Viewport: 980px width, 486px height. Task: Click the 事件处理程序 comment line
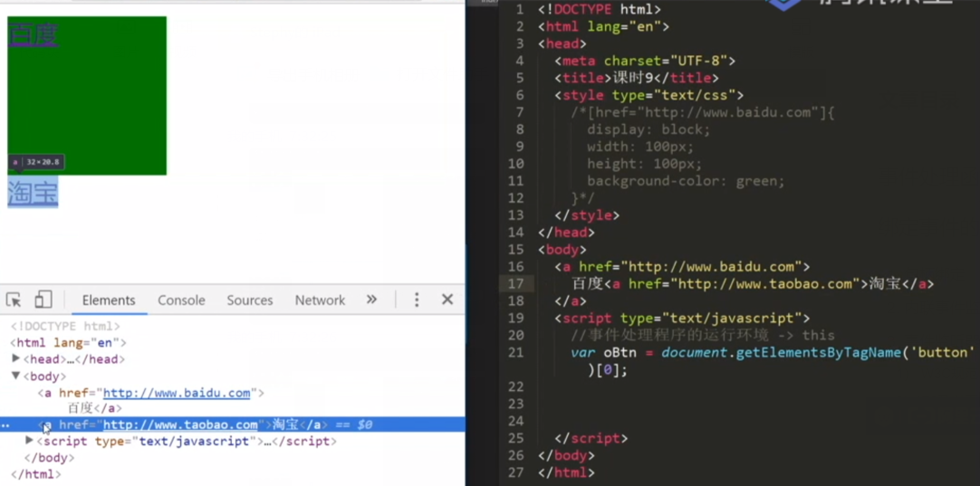pyautogui.click(x=703, y=336)
